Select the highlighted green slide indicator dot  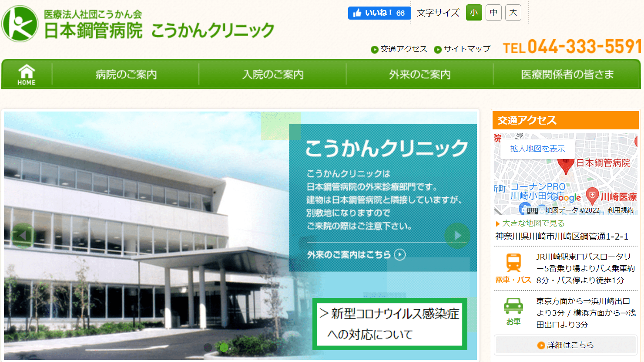224,347
